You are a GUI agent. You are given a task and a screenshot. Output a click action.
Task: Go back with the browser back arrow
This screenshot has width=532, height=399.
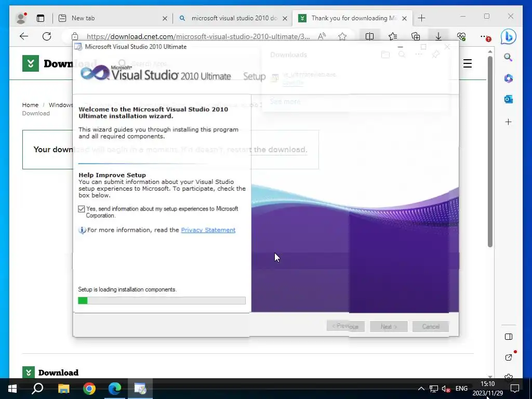click(x=24, y=36)
